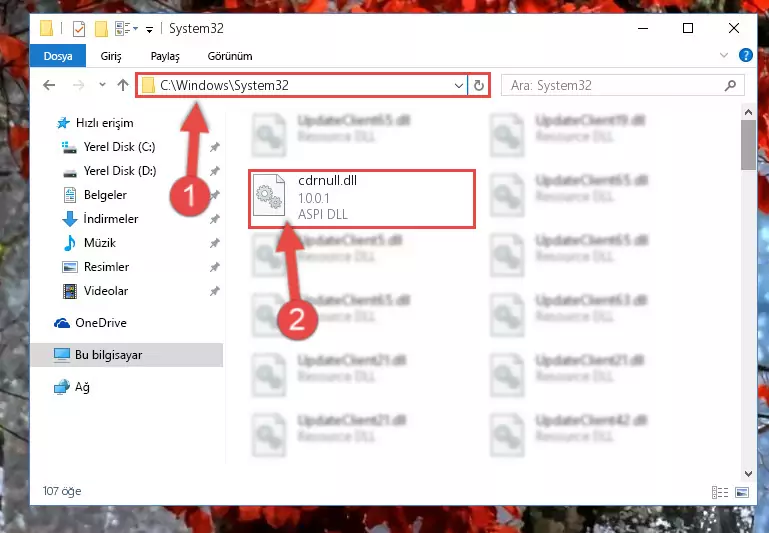The image size is (769, 533).
Task: Open the recent locations dropdown arrow
Action: 102,85
